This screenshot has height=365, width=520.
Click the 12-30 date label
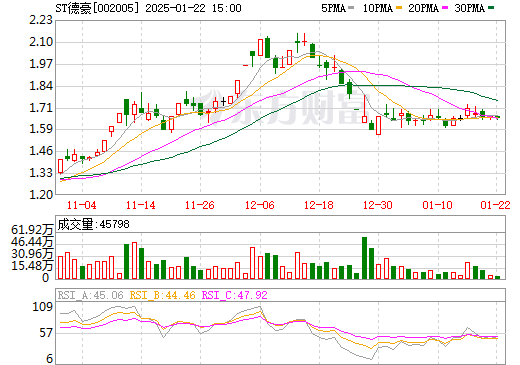pyautogui.click(x=378, y=205)
